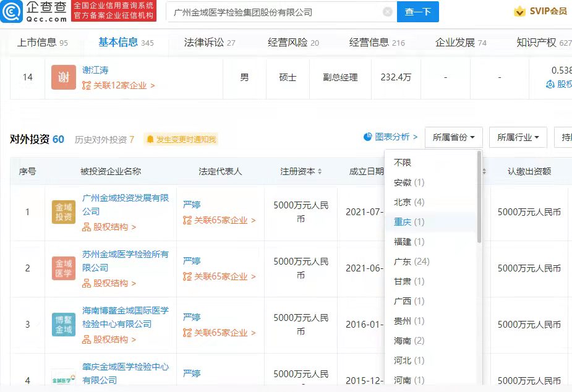Click 认缴出资额 column header

pyautogui.click(x=529, y=171)
